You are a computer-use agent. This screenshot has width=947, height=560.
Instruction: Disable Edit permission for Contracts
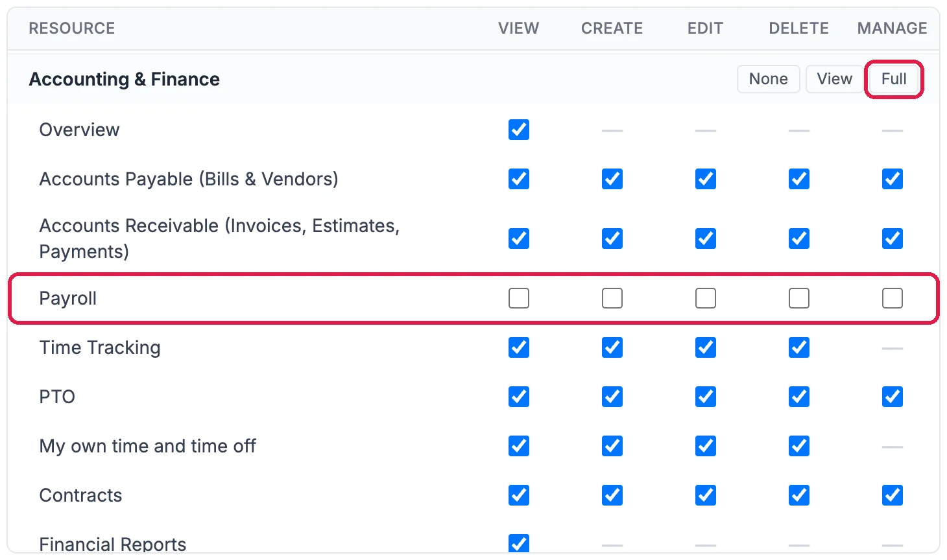pos(706,495)
